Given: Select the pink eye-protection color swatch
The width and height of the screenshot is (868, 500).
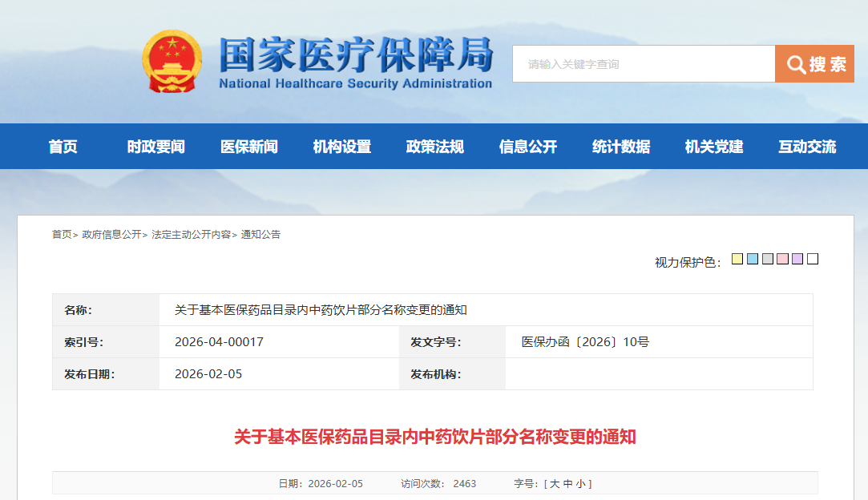Looking at the screenshot, I should point(782,260).
